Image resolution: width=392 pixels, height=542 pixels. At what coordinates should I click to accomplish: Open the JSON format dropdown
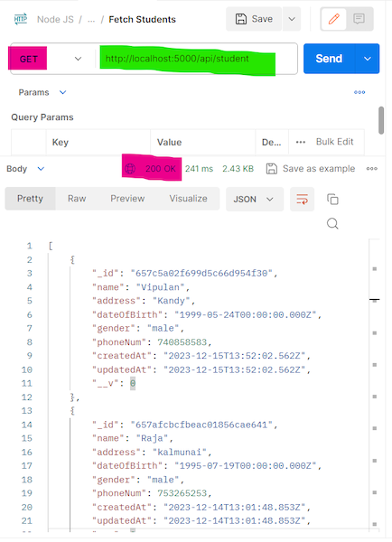(255, 199)
